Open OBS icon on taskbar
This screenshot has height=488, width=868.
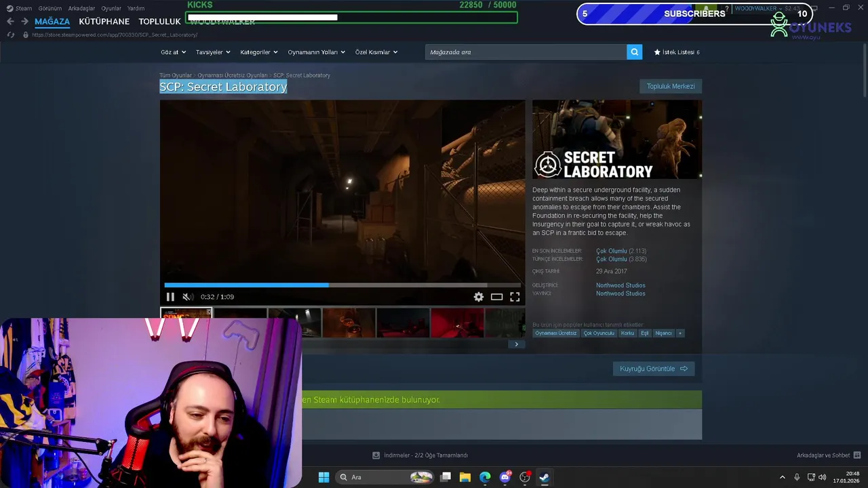525,477
